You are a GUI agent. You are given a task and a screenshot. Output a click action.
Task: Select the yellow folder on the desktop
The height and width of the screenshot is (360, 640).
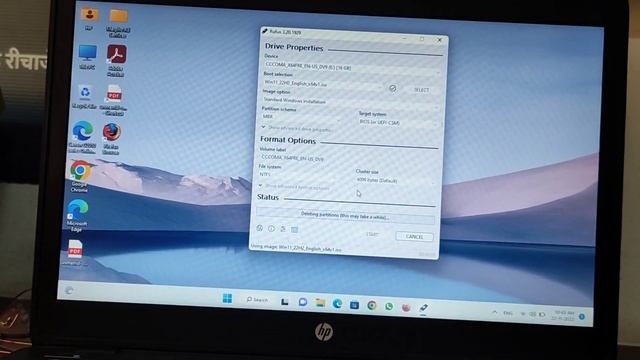[118, 22]
